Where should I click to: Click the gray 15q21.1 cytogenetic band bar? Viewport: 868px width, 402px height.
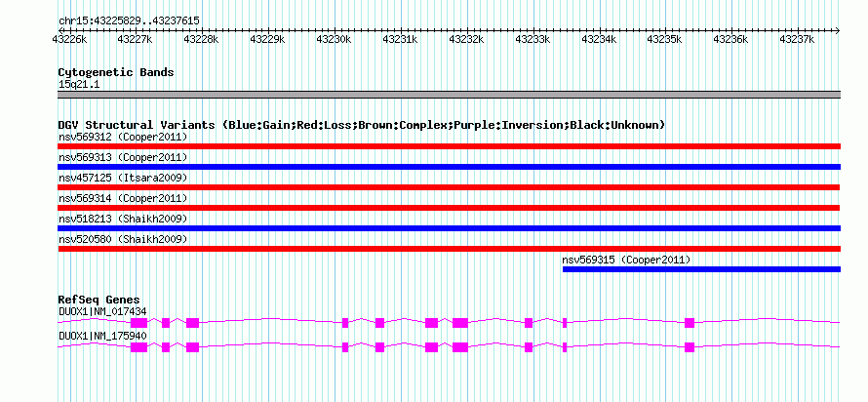[449, 95]
